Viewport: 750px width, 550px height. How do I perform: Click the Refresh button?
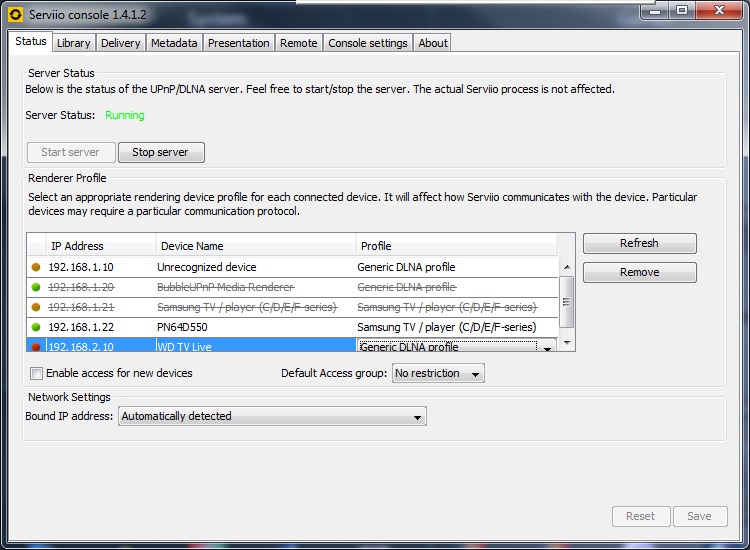[639, 244]
